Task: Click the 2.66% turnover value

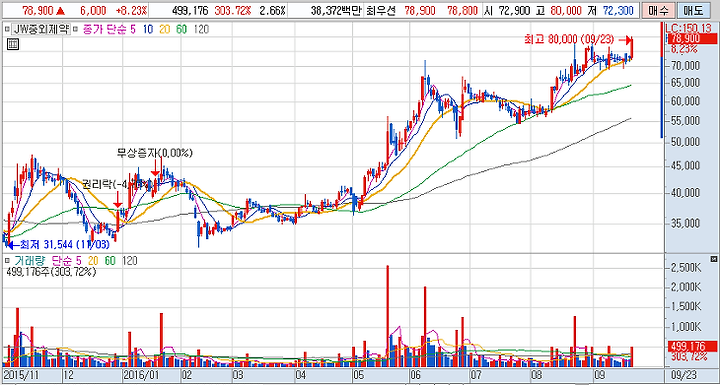Action: 272,10
